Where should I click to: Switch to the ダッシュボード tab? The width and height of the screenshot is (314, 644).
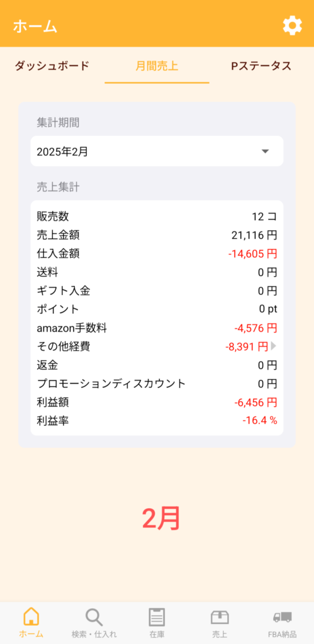(52, 66)
